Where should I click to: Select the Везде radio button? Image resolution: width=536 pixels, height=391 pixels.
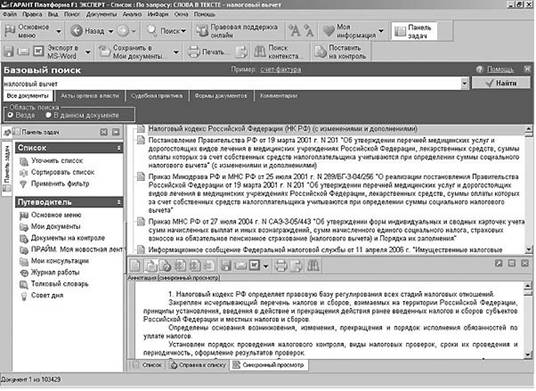pos(10,115)
